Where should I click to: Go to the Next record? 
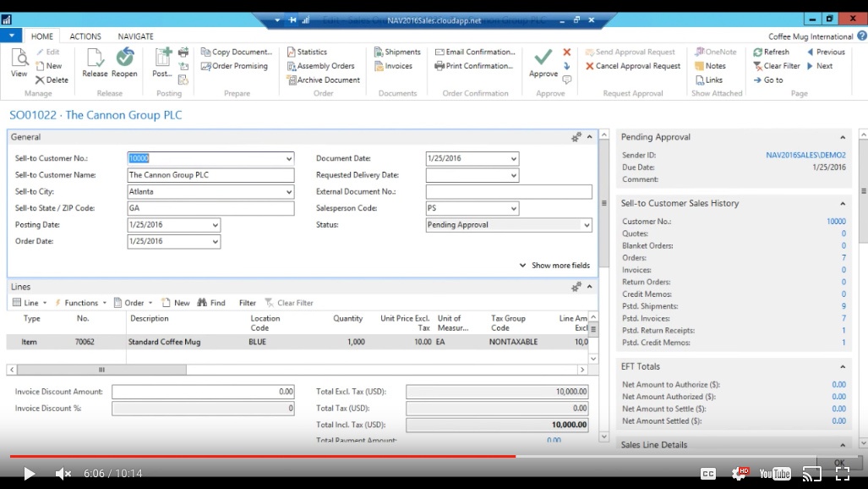820,66
